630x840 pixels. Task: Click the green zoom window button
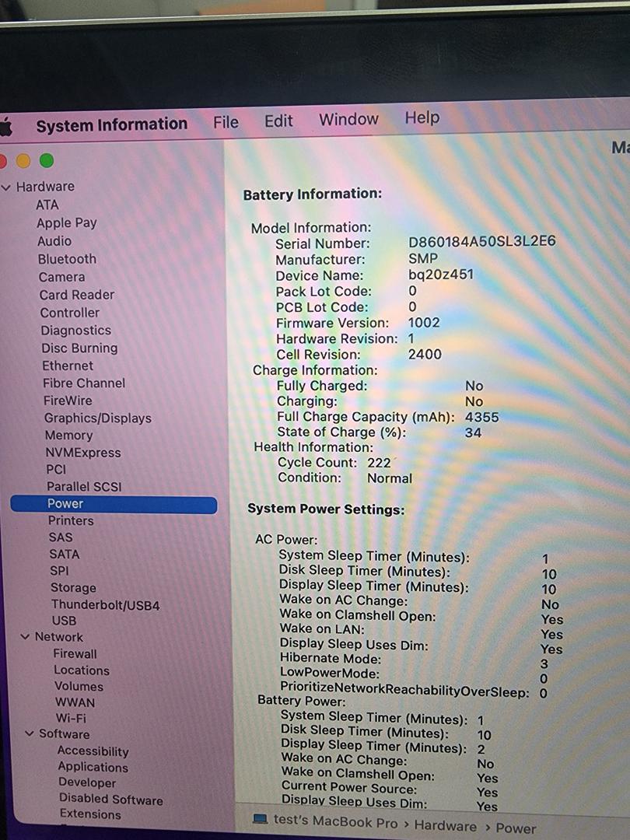pyautogui.click(x=47, y=160)
